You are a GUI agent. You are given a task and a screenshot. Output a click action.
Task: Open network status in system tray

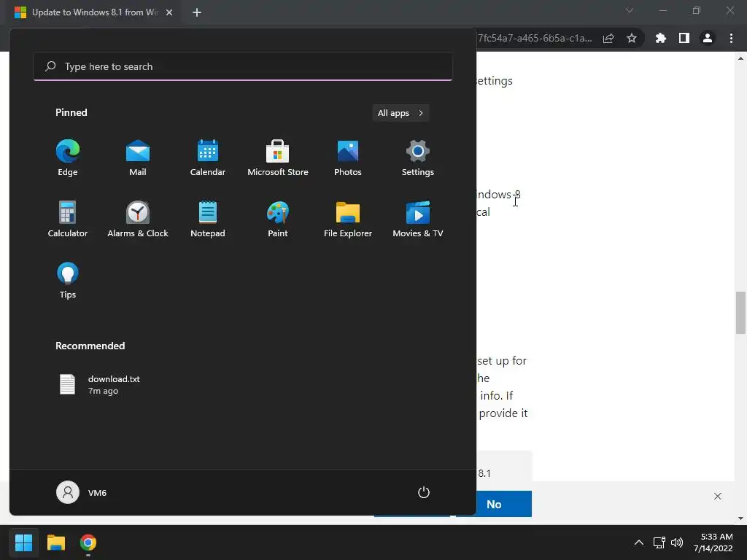(x=659, y=542)
